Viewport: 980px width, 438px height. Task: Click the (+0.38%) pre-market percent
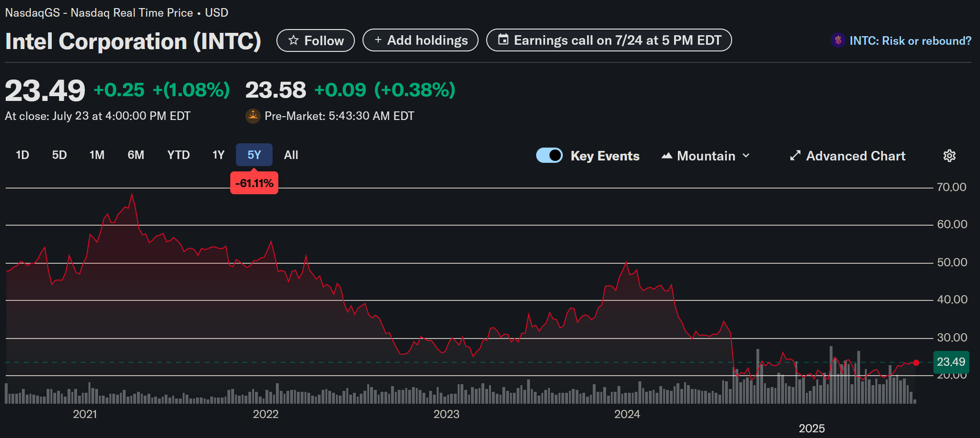(415, 90)
